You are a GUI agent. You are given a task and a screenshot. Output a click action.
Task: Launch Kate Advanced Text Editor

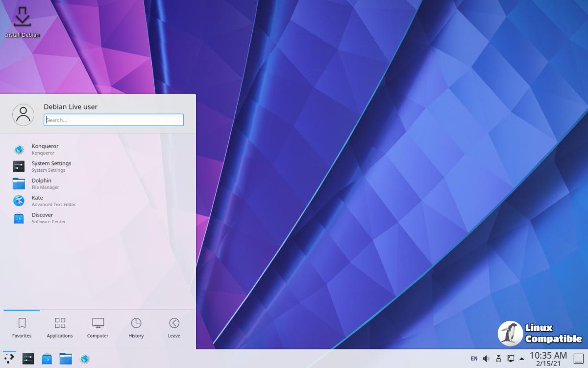(x=45, y=201)
